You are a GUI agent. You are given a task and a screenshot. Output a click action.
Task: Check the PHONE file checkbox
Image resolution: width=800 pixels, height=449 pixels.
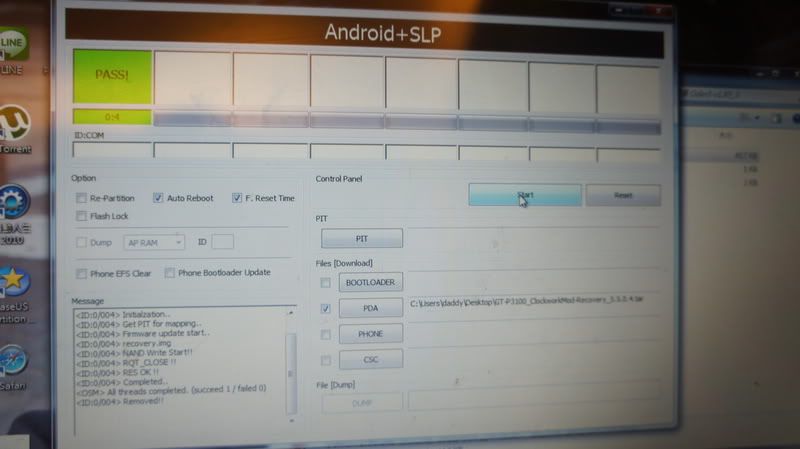click(326, 334)
